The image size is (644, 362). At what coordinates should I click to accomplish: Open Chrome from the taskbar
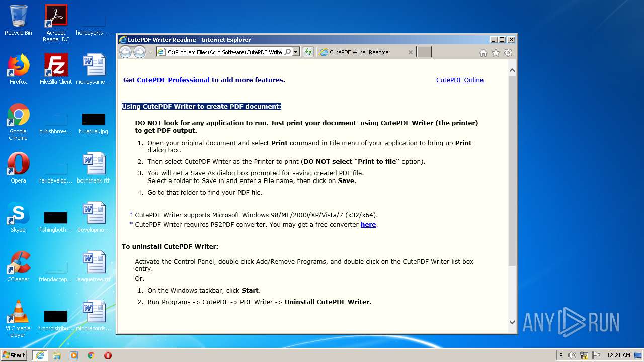pos(91,355)
